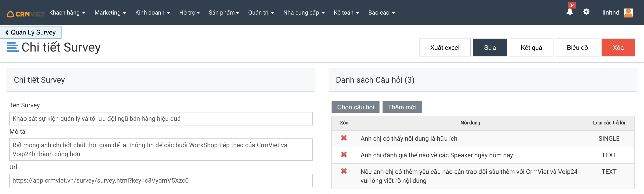644x194 pixels.
Task: Click the Xuất excel button
Action: 445,47
